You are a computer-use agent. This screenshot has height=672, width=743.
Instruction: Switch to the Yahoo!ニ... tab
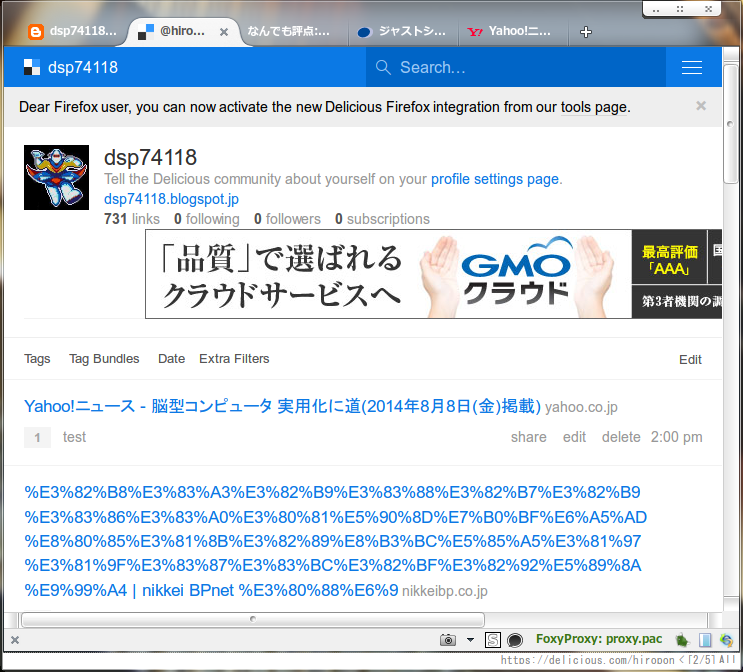[513, 31]
